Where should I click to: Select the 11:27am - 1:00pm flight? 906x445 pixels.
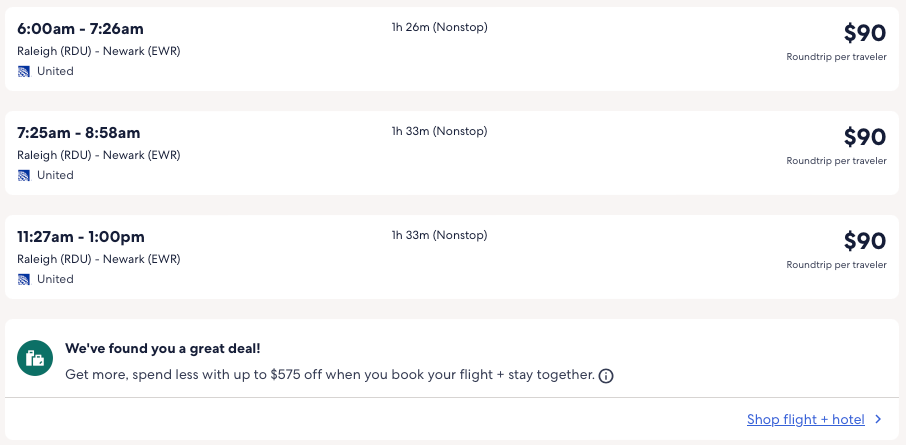[x=81, y=237]
